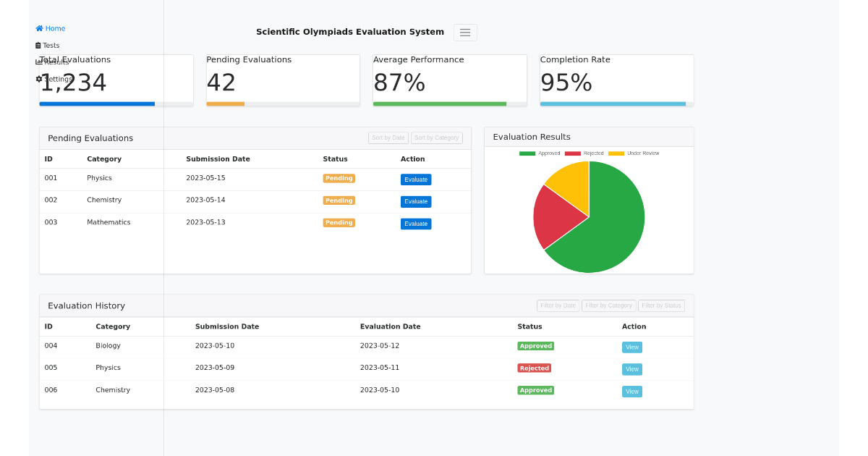The width and height of the screenshot is (868, 456).
Task: View details of Biology evaluation 004
Action: click(x=631, y=346)
